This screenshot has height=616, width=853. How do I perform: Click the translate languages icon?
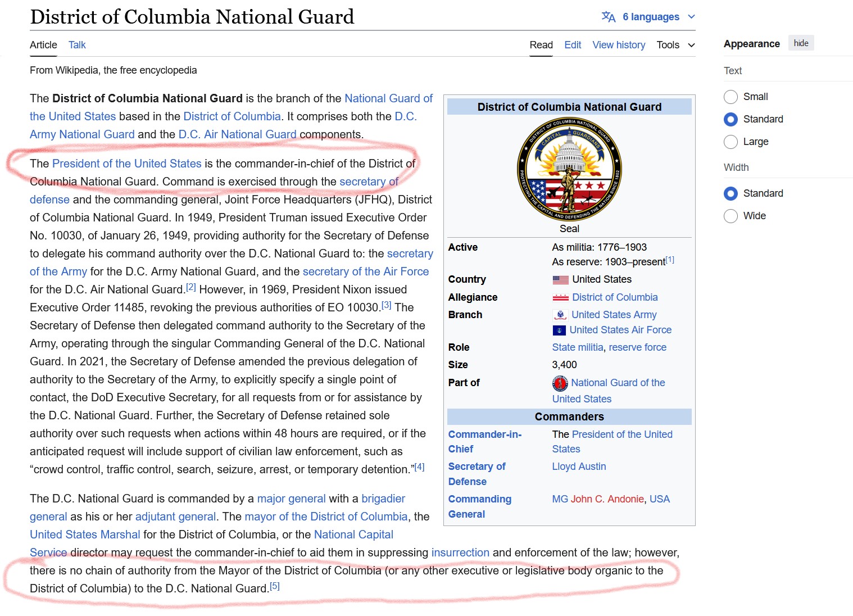pyautogui.click(x=609, y=17)
